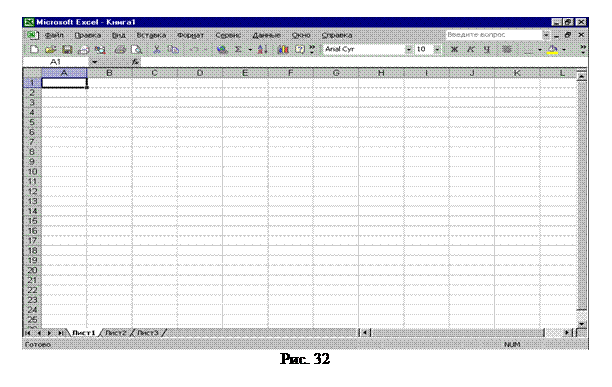Launch the Chart Wizard icon

(x=283, y=50)
